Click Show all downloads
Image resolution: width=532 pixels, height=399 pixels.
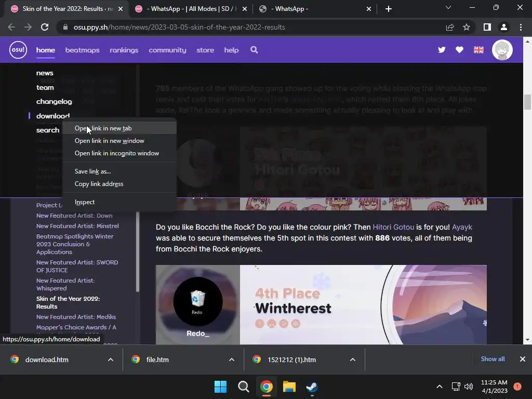click(493, 359)
